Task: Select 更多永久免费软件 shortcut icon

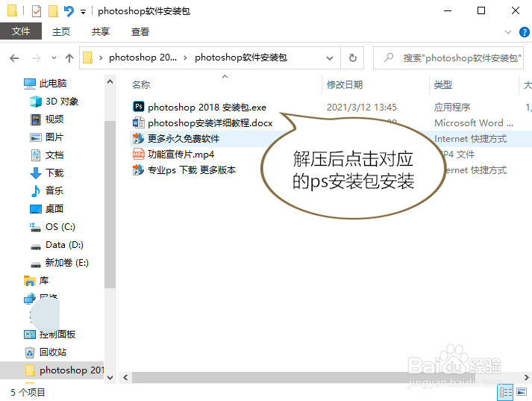Action: [138, 138]
